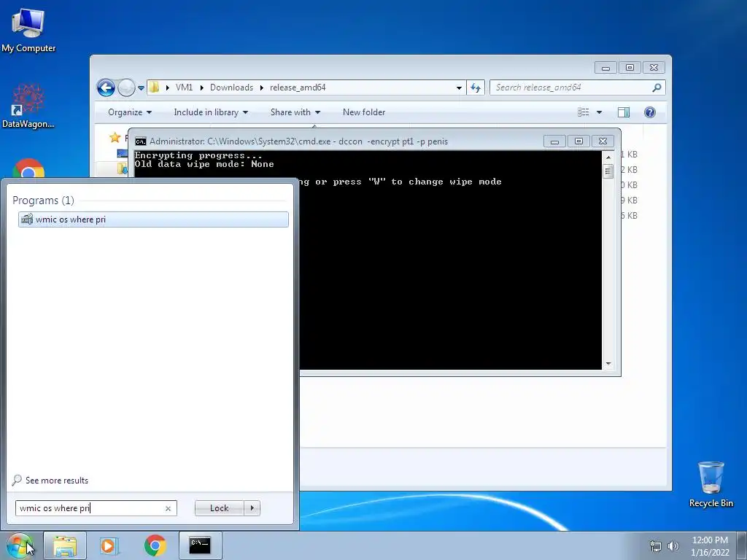Click the Windows Start orb

click(x=20, y=545)
